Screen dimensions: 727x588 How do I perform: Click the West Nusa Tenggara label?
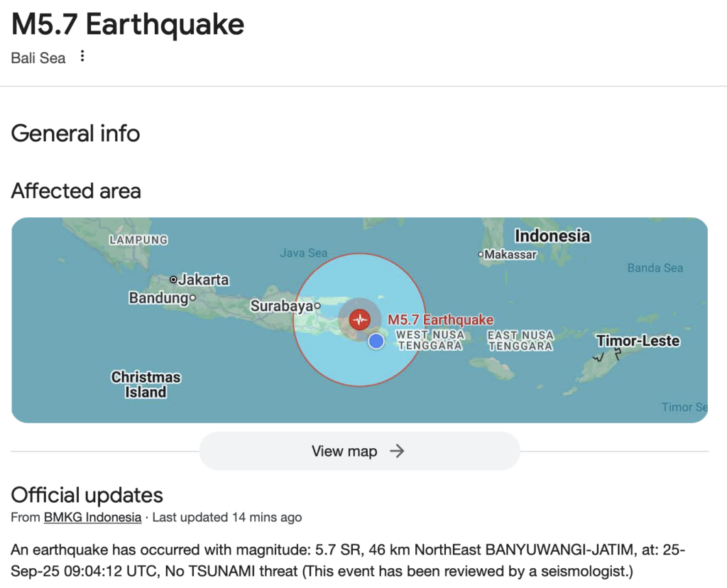coord(430,340)
